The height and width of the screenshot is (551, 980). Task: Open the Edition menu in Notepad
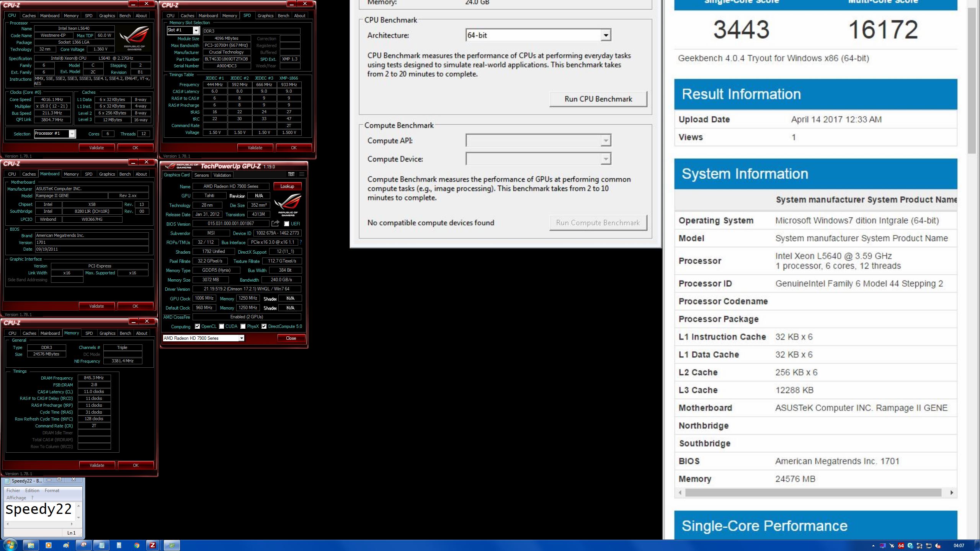pos(32,491)
